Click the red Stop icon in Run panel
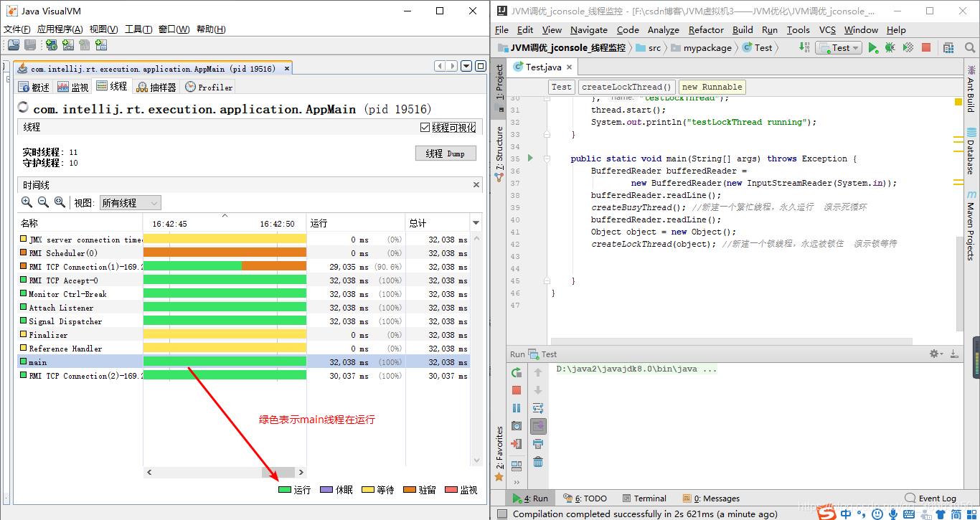The image size is (980, 520). 517,390
